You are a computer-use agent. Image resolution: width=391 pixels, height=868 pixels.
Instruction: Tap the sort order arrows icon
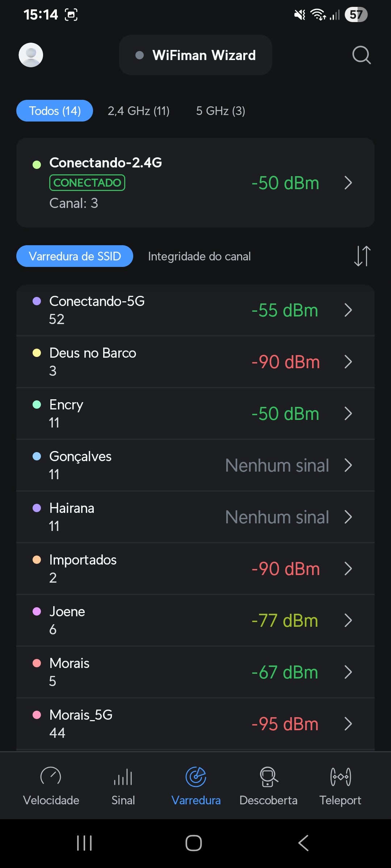click(x=362, y=256)
